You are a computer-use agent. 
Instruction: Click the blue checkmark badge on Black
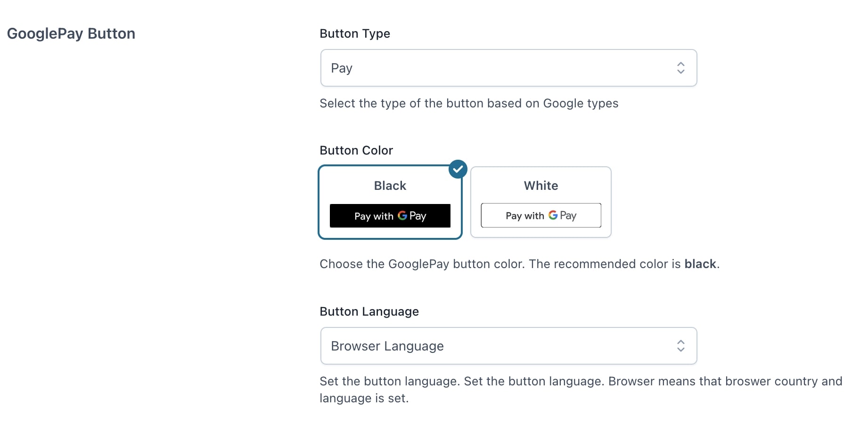tap(458, 169)
